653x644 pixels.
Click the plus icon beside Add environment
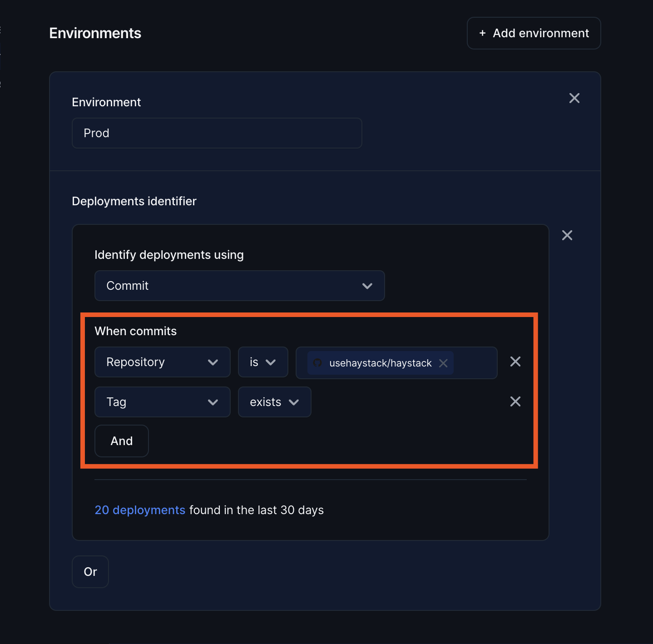pos(482,33)
